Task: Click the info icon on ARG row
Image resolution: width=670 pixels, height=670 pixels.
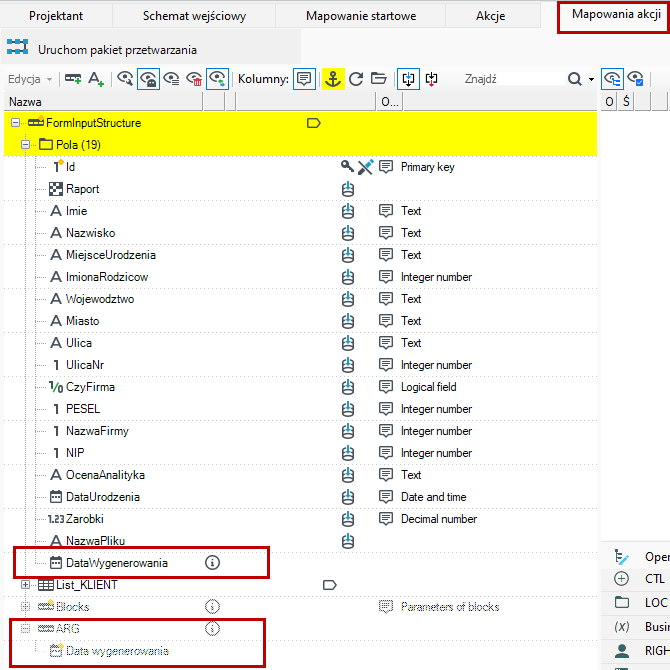Action: 212,629
